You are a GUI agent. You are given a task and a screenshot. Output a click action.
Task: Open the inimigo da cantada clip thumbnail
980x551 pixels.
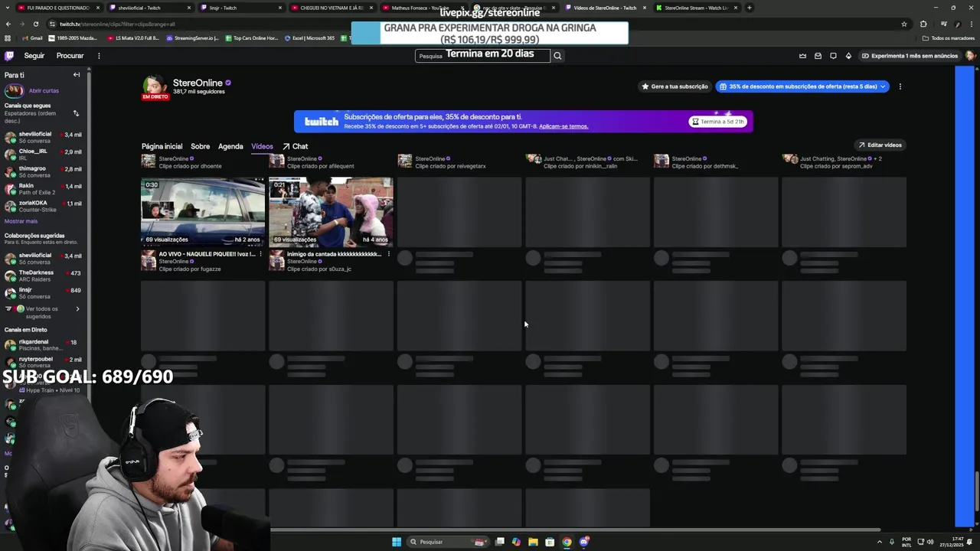click(331, 212)
